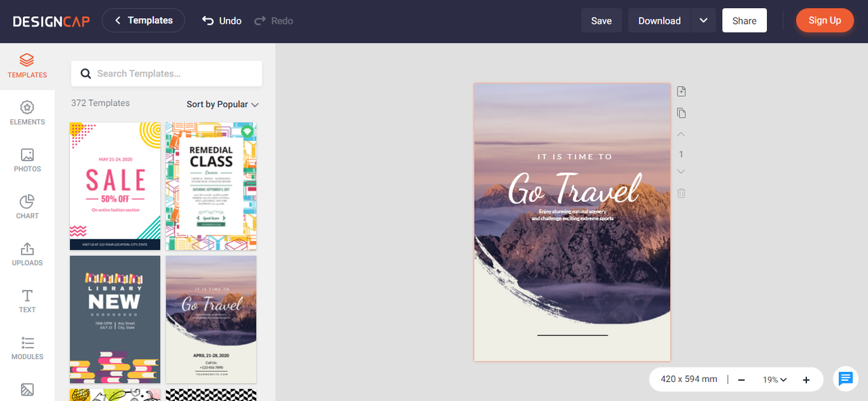Open the Elements sidebar tab
Screen dimensions: 868x401
coord(27,113)
